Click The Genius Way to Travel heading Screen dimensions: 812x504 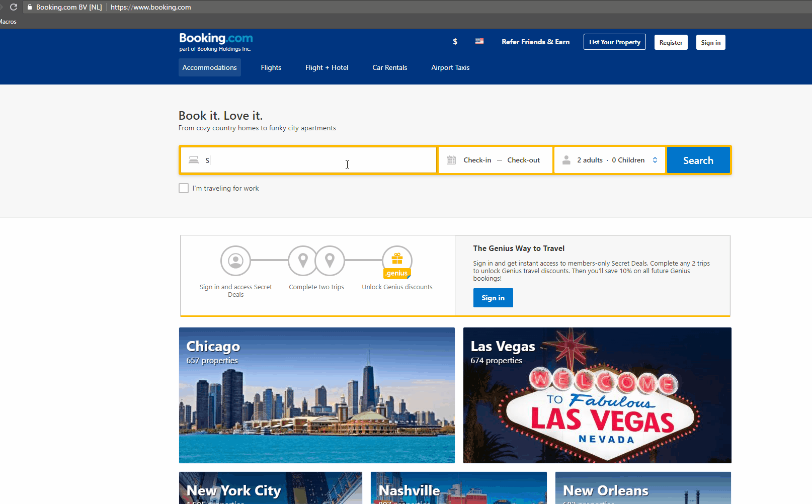(x=519, y=248)
